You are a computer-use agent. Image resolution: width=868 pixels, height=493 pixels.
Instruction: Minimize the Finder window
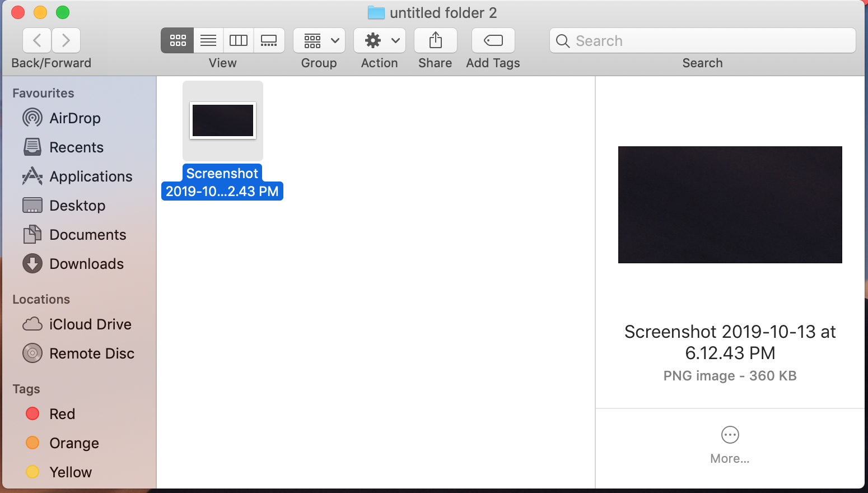coord(40,12)
